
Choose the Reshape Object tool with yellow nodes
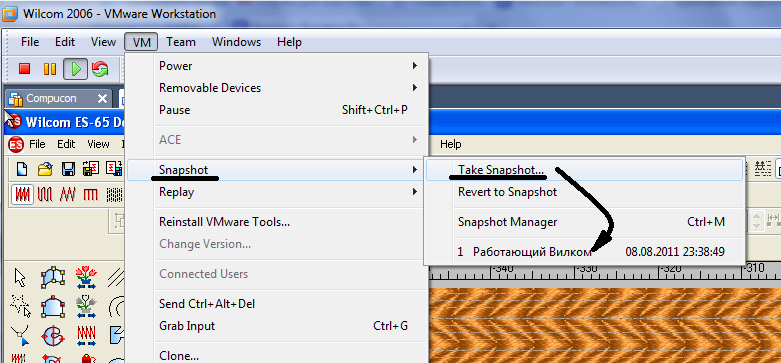click(53, 276)
